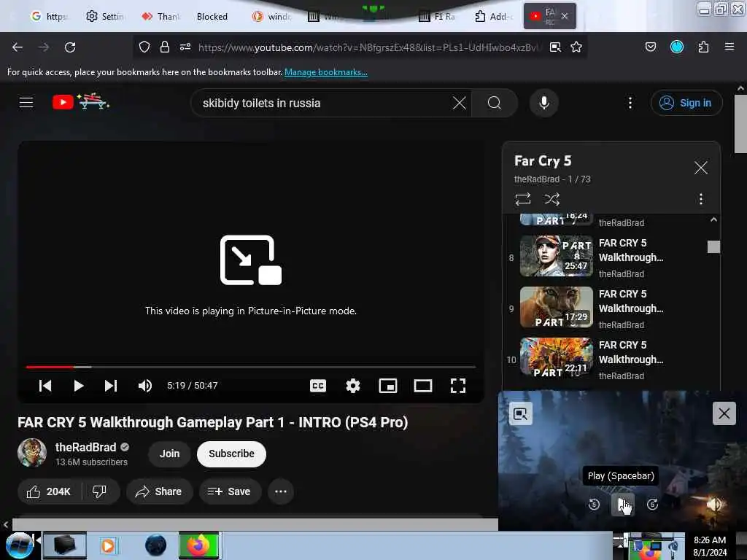Open site permissions icon

pyautogui.click(x=185, y=47)
